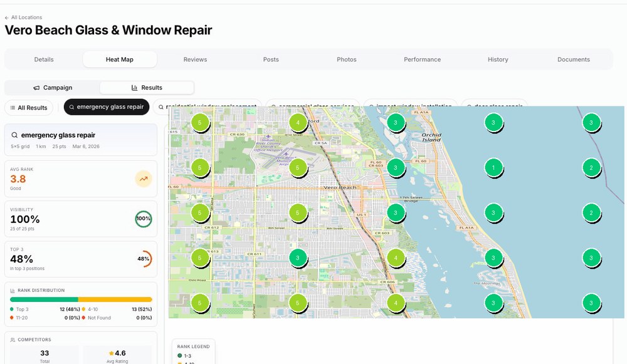
Task: Click the star icon beside 4.6 rating
Action: (111, 353)
